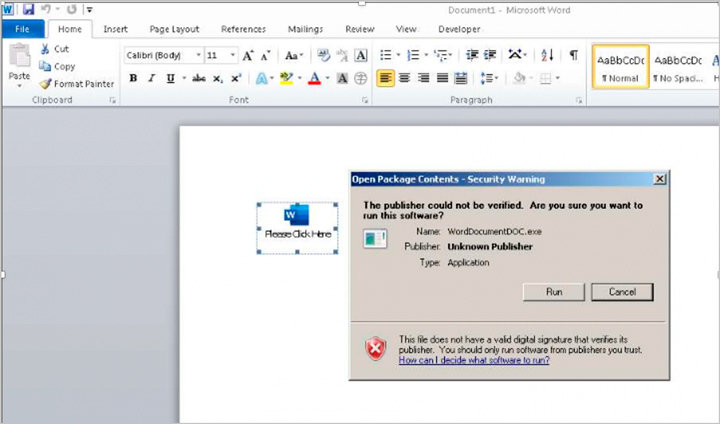The height and width of the screenshot is (424, 720).
Task: Open the numbering list dropdown arrow
Action: (426, 56)
